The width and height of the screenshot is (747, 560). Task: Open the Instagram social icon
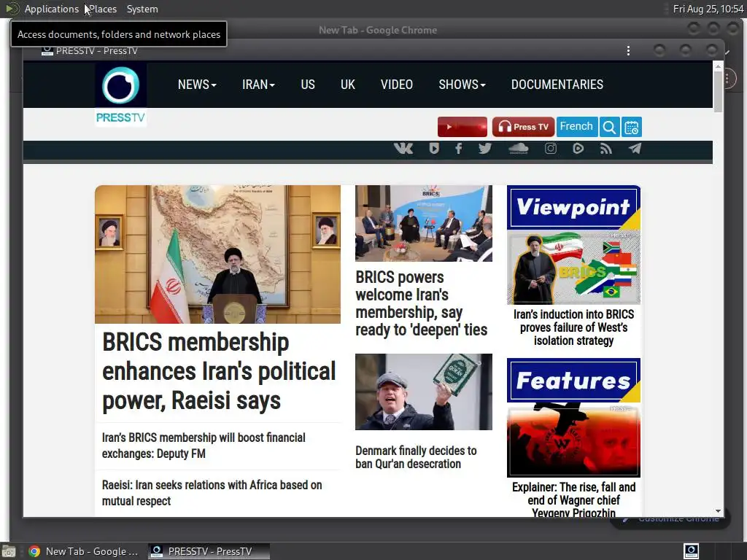click(x=551, y=149)
